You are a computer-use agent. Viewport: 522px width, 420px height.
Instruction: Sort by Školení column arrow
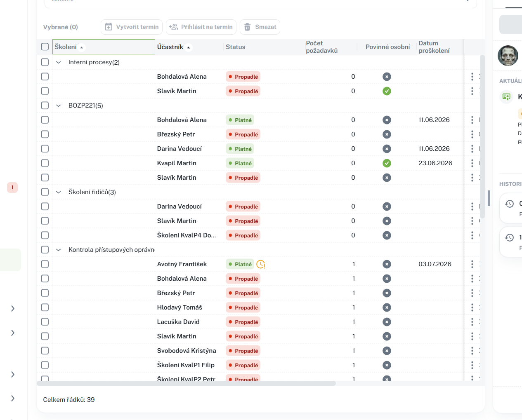[82, 47]
